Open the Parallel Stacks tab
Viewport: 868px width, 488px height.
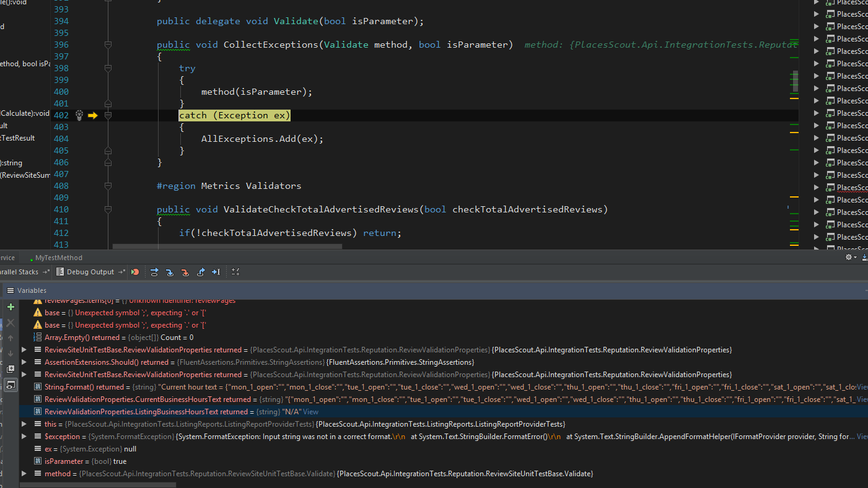(x=19, y=271)
